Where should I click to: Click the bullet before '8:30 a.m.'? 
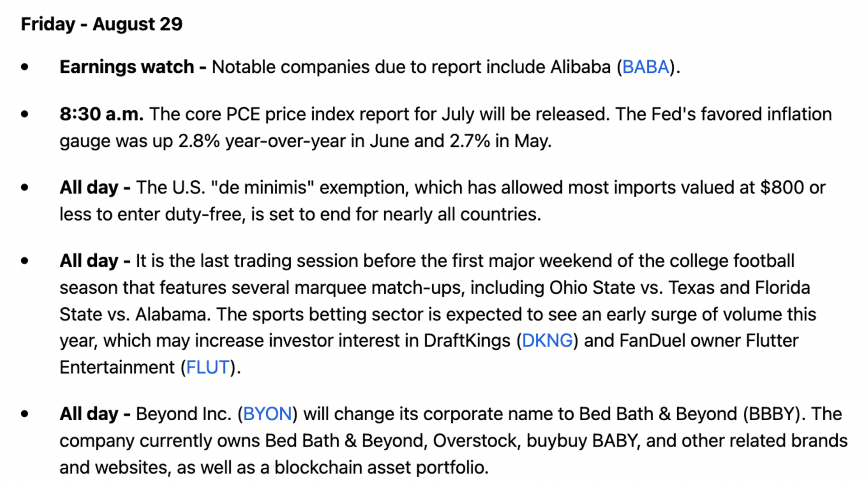click(x=24, y=114)
